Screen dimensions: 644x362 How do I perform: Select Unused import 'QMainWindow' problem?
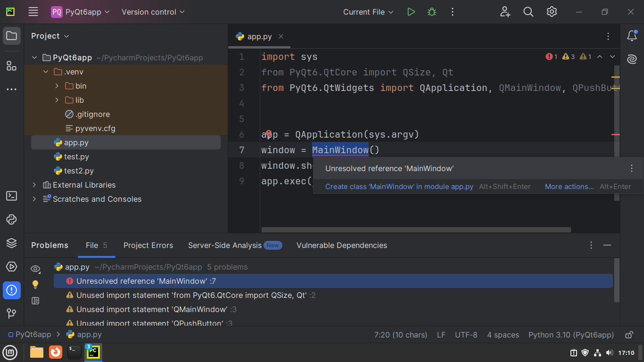[333, 309]
